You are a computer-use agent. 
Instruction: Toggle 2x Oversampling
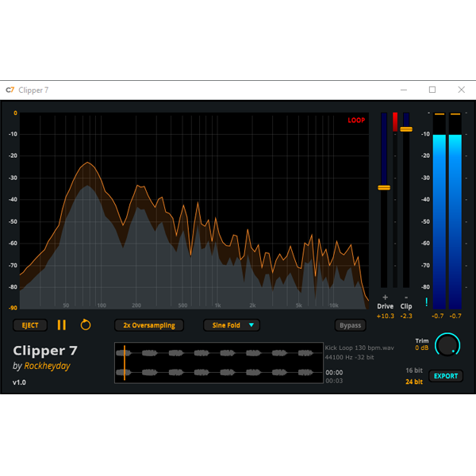(x=149, y=325)
